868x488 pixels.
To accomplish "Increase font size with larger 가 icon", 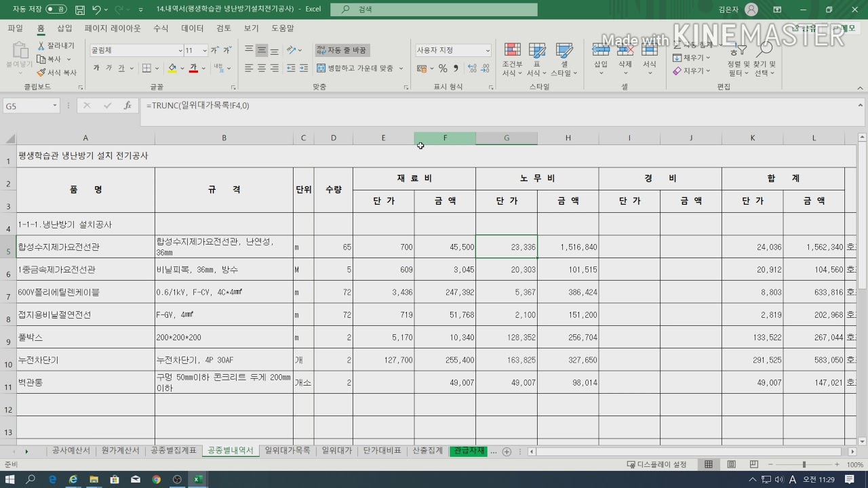I will pos(214,50).
